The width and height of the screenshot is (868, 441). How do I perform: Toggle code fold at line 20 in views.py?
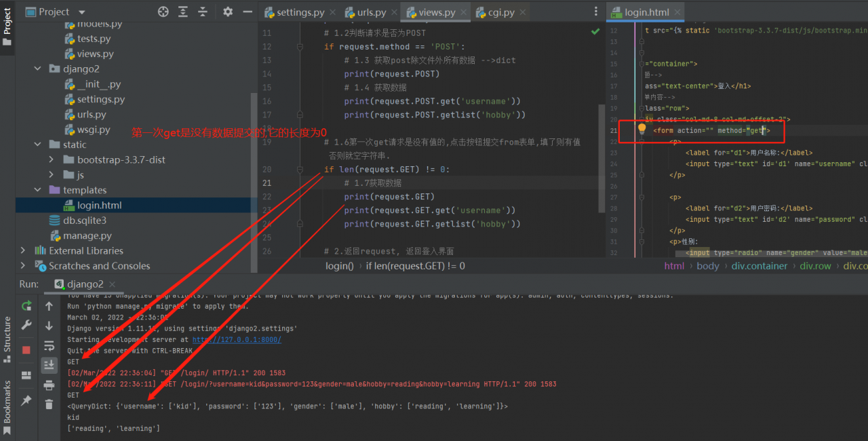pyautogui.click(x=300, y=170)
